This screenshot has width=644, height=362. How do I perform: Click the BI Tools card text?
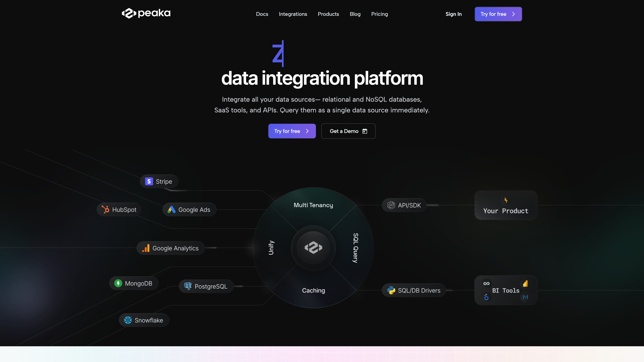pos(506,290)
